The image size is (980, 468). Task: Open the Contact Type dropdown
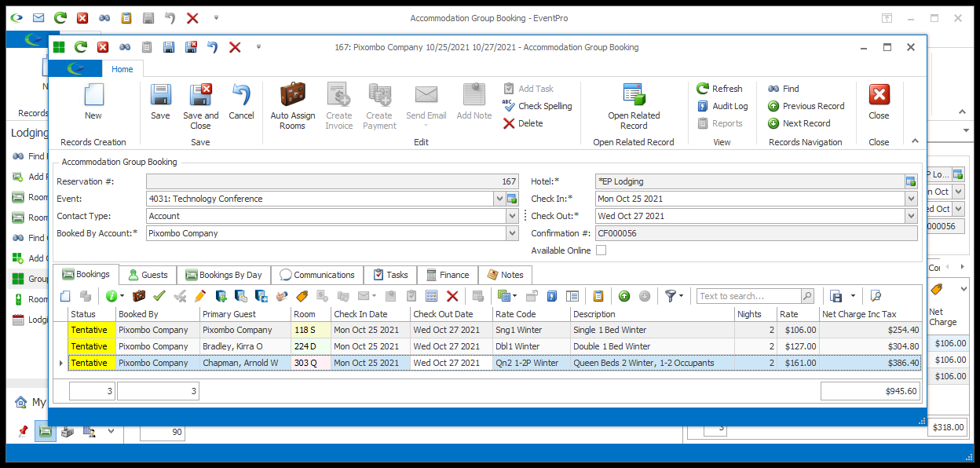512,216
